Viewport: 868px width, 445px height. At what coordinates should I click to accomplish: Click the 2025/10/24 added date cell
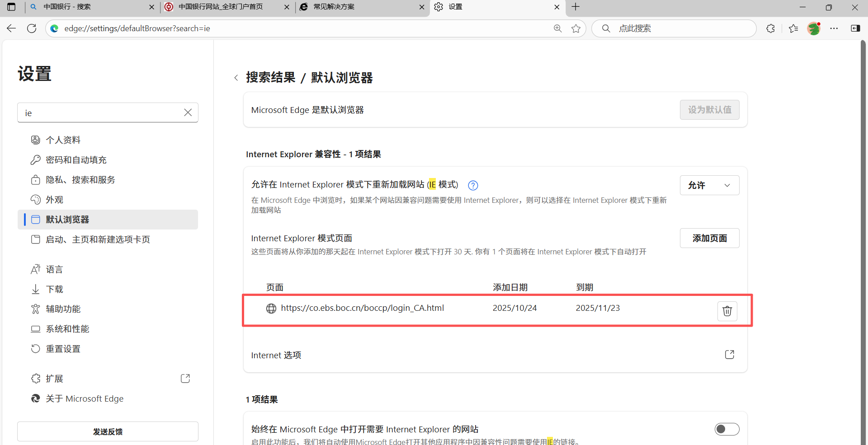click(514, 308)
